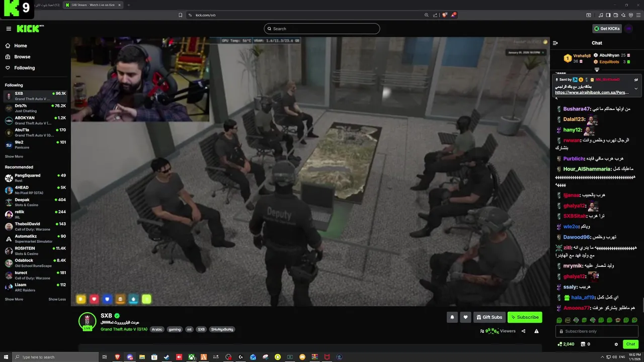Collapse the chat panel arrow icon
The image size is (644, 362).
click(x=555, y=43)
